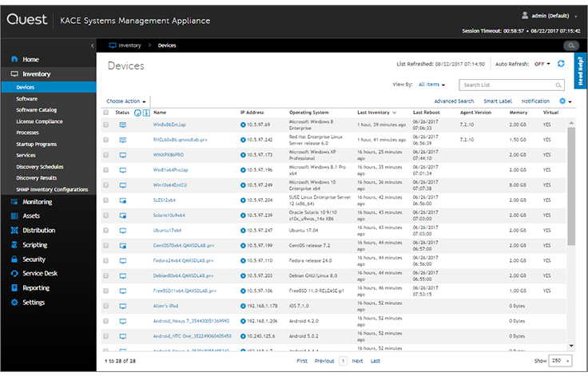Open the Choose Action dropdown
The width and height of the screenshot is (588, 376).
point(126,101)
